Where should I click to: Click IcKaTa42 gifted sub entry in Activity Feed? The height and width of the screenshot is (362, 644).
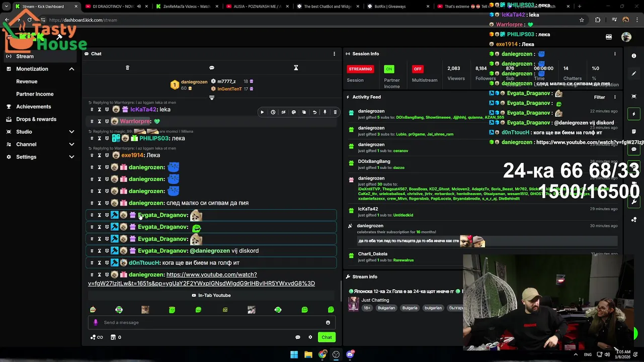[x=483, y=212]
